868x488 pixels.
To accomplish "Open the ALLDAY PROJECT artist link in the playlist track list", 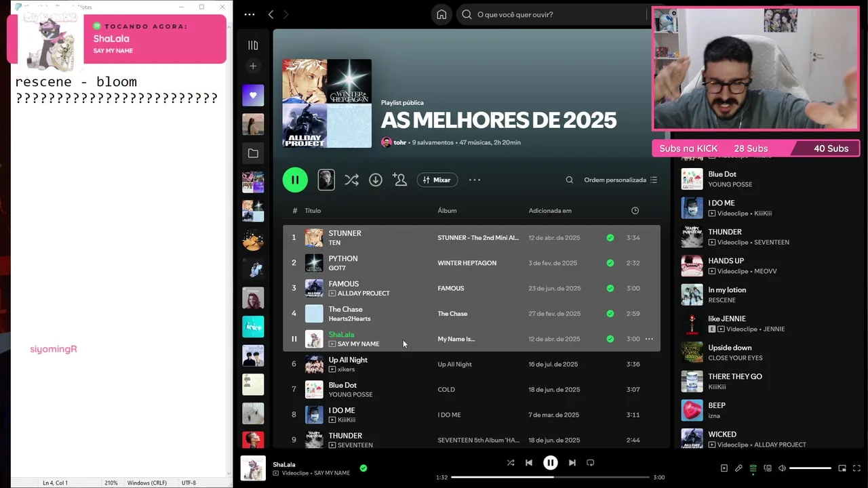I will click(x=363, y=293).
